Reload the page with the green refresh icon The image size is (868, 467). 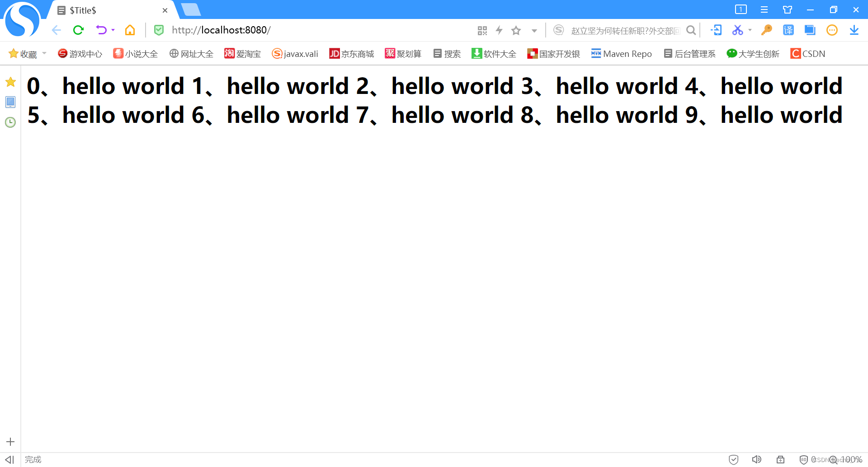[x=78, y=30]
